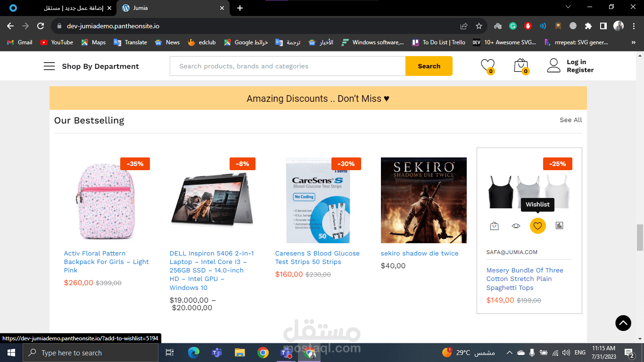
Task: Reload the page with the refresh icon
Action: tap(41, 26)
